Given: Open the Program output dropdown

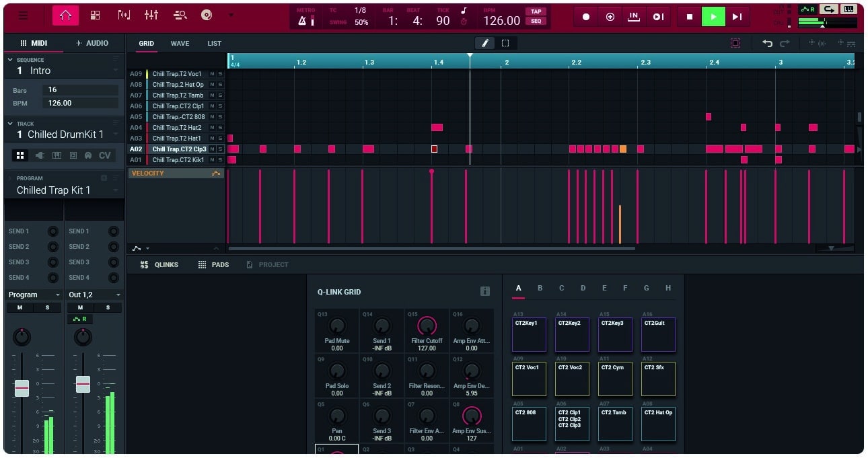Looking at the screenshot, I should (34, 295).
